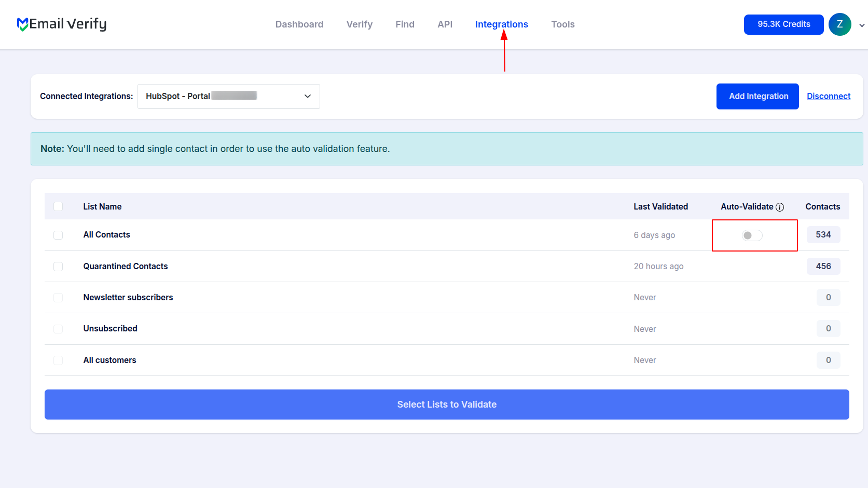Click the zero contacts badge beside All customers

[828, 360]
